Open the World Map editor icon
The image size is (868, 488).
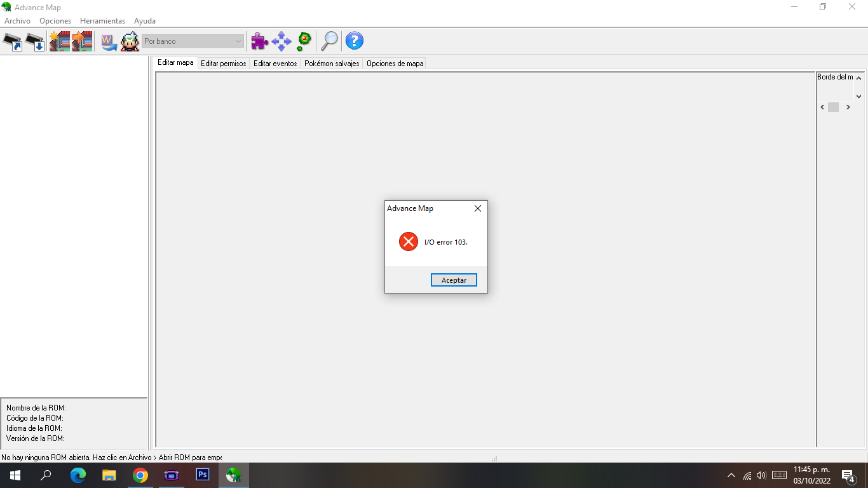pos(109,41)
